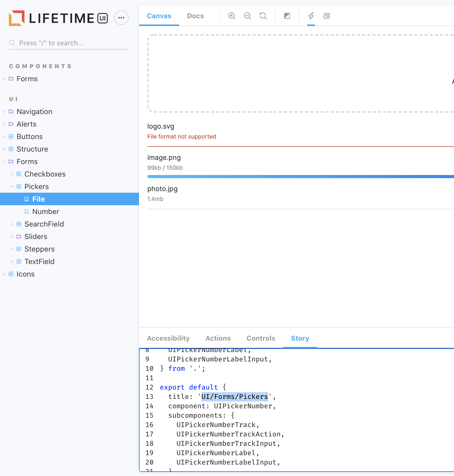Expand the Navigation tree arrow
The image size is (454, 476).
[4, 111]
